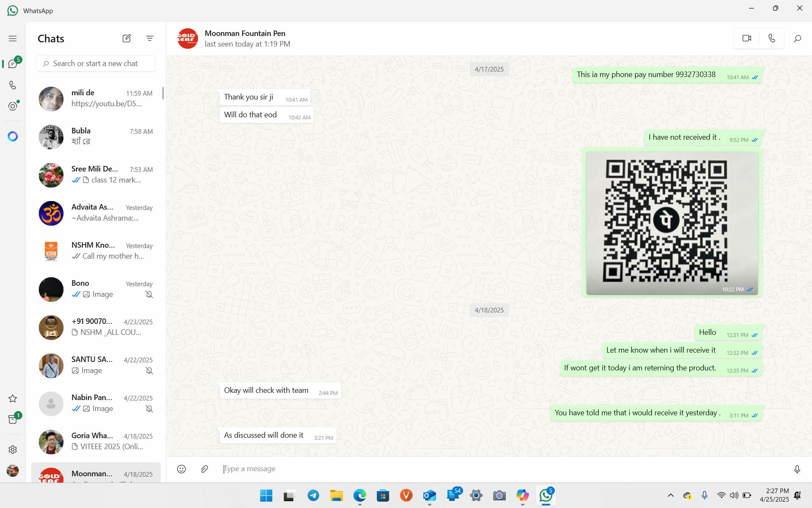
Task: Click the Search or start a new chat box
Action: tap(96, 63)
